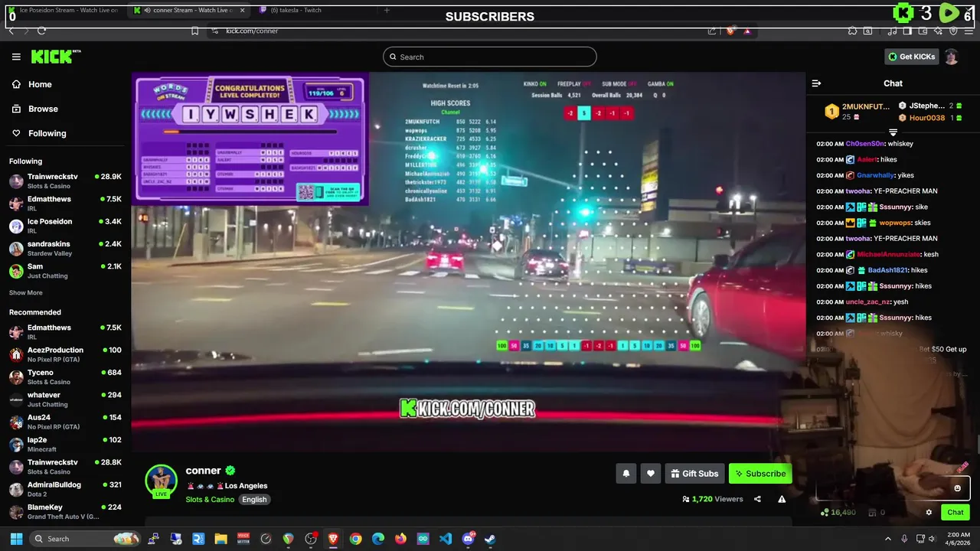Click username BadAsh1821 in chat
980x551 pixels.
tap(887, 270)
